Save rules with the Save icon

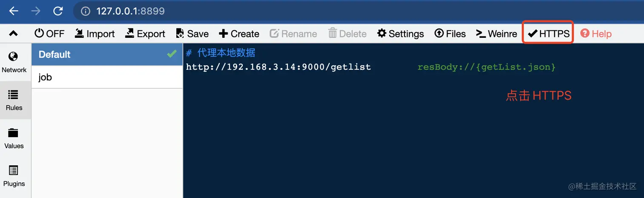click(180, 34)
